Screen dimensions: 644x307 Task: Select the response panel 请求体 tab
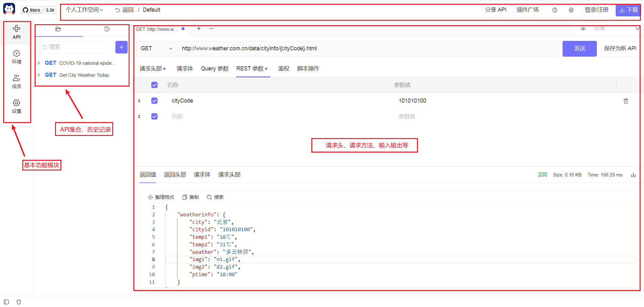click(202, 175)
